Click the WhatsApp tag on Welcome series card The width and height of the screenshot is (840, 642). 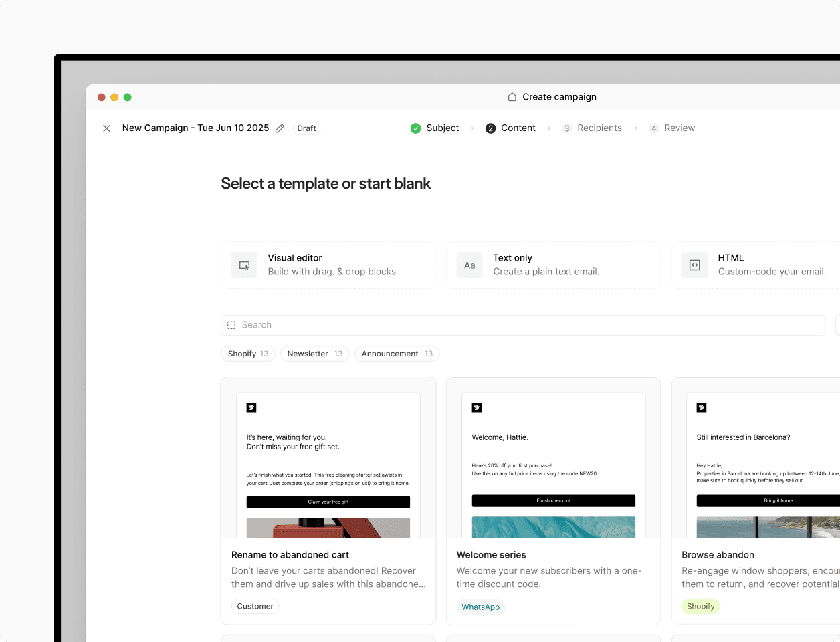(481, 607)
